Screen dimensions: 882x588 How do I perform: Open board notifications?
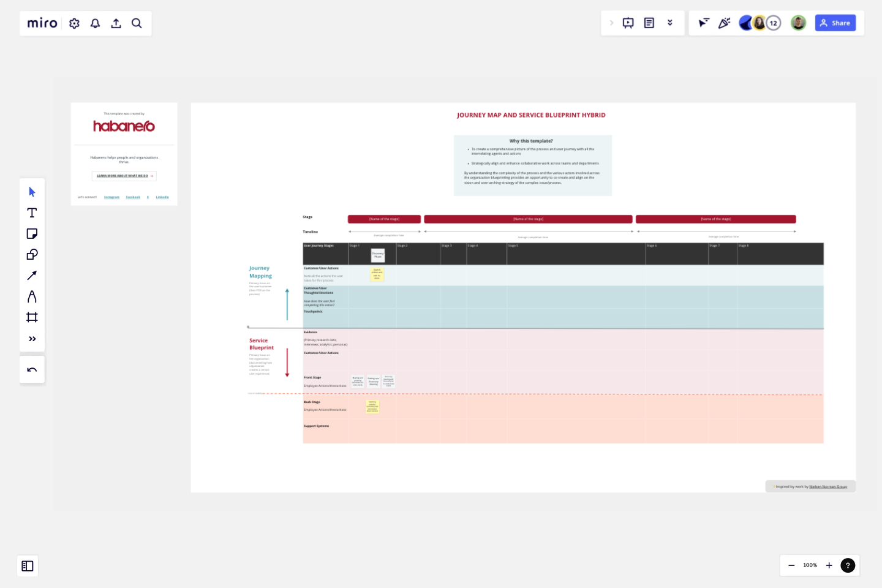(x=95, y=23)
